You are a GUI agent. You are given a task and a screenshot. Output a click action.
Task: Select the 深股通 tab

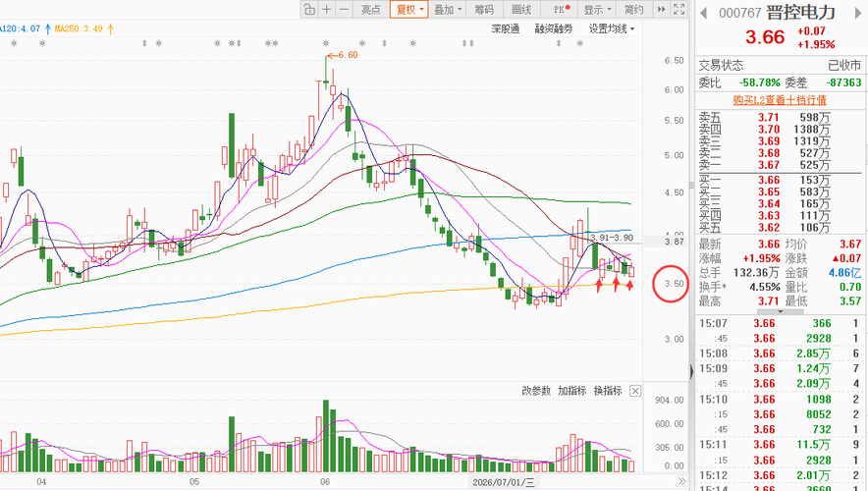pyautogui.click(x=506, y=28)
